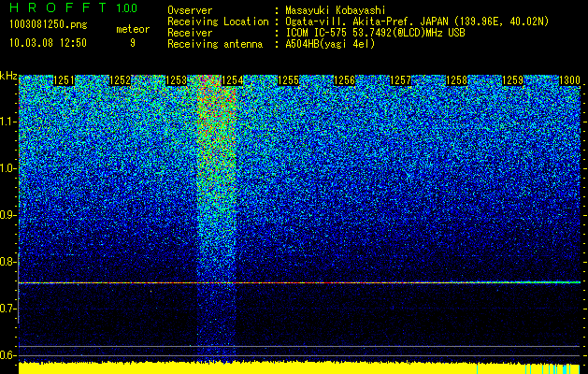Click the 1256 time marker
Screen dimensions: 588x374
pos(345,80)
